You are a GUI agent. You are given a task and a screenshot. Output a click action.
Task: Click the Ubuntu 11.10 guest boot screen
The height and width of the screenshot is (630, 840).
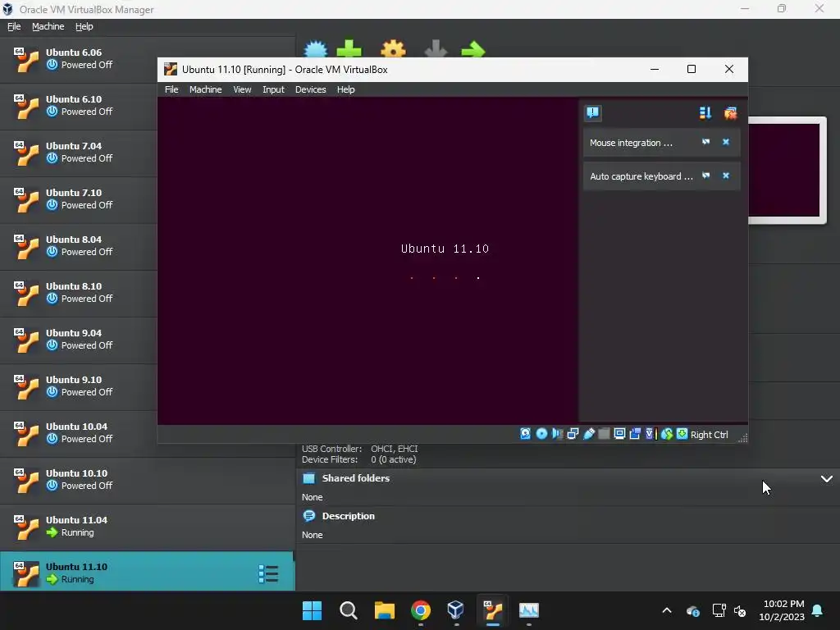coord(367,260)
